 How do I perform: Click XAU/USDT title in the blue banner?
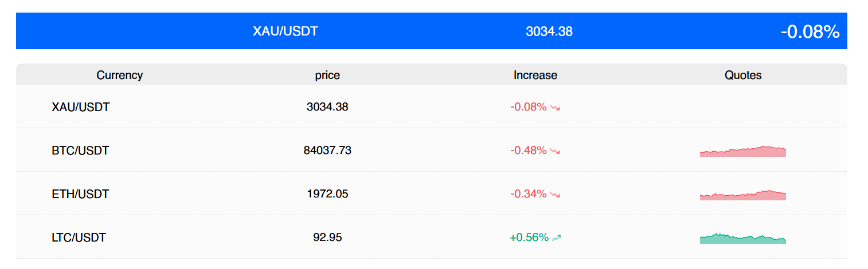point(286,31)
